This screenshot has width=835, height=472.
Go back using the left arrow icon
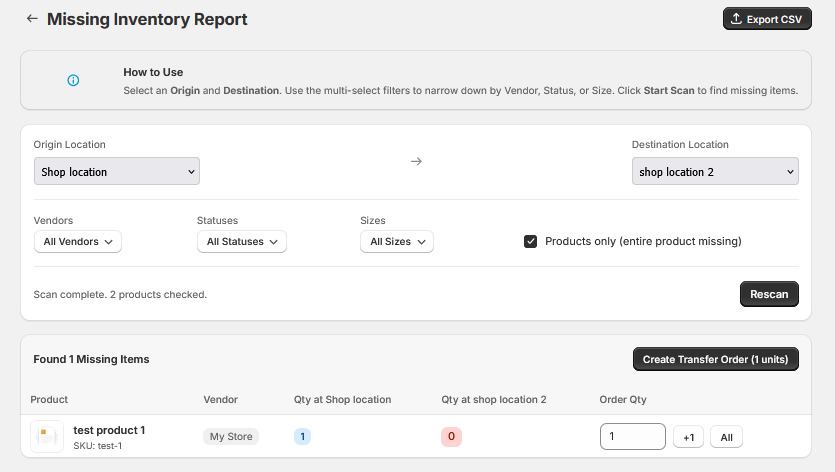coord(32,19)
